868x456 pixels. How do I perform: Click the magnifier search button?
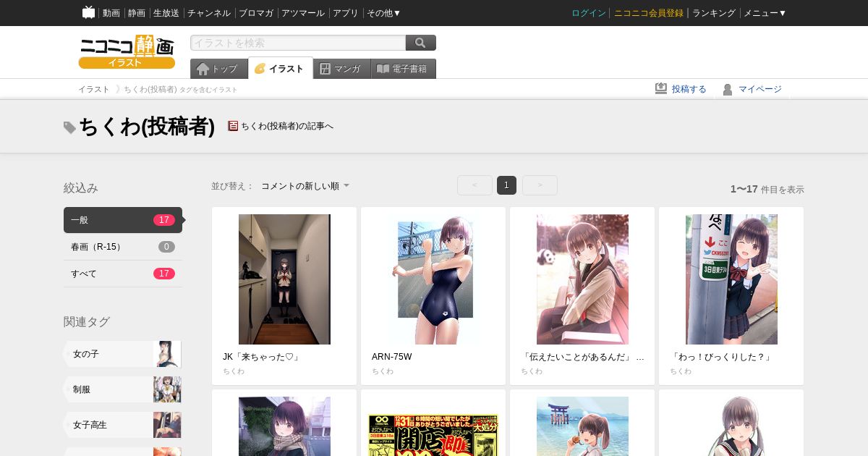(x=421, y=43)
